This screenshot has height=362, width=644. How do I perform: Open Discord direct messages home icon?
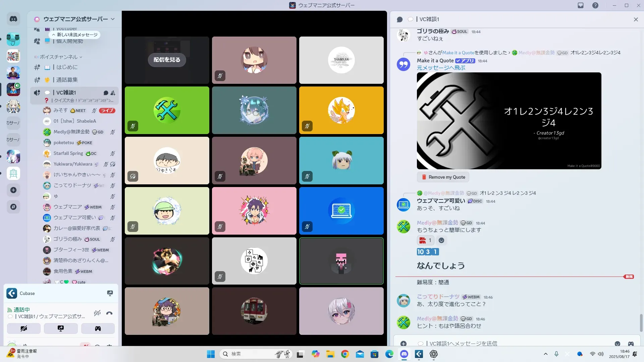(x=13, y=19)
